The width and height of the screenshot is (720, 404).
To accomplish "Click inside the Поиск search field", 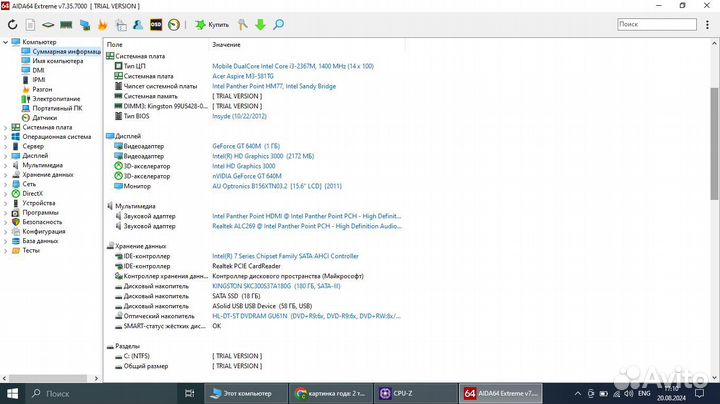I will 657,24.
